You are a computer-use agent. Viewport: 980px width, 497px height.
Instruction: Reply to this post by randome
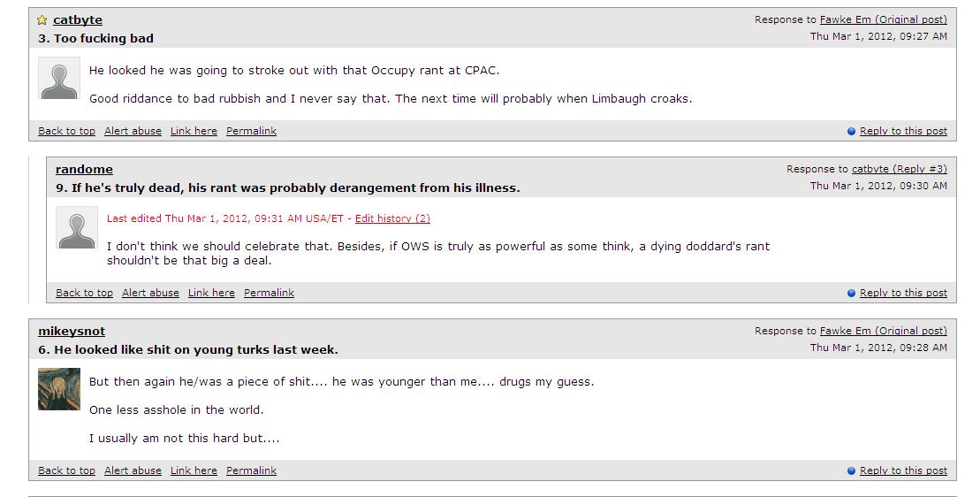coord(903,293)
